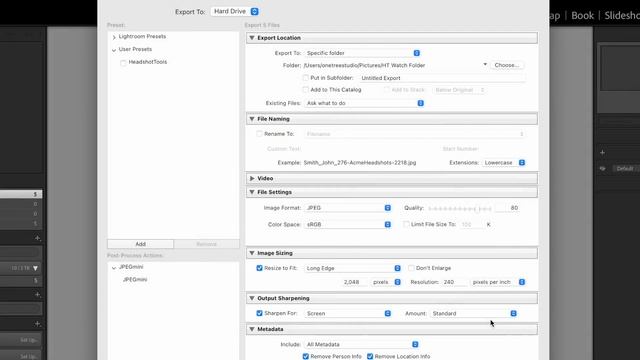Enable Add to This Catalog checkbox
The height and width of the screenshot is (360, 640).
(x=305, y=89)
